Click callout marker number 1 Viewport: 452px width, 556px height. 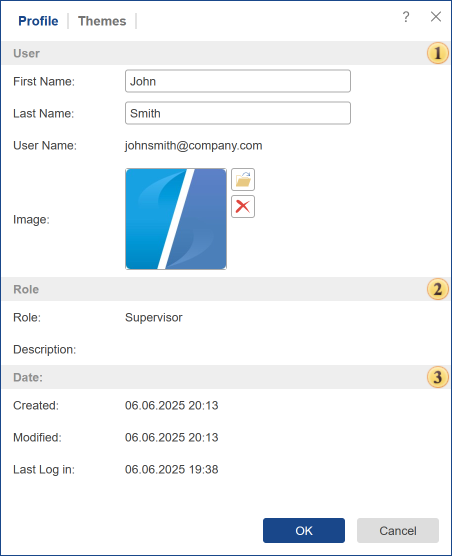(x=437, y=53)
